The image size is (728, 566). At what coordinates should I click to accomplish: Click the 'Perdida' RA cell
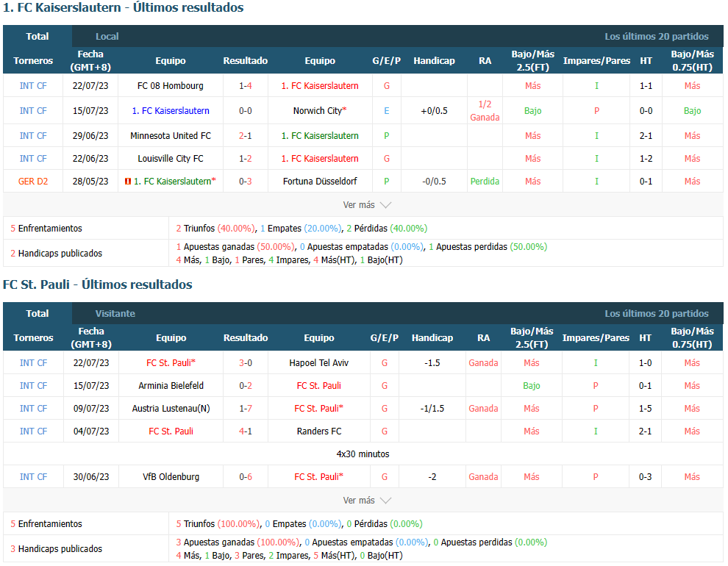[x=485, y=182]
